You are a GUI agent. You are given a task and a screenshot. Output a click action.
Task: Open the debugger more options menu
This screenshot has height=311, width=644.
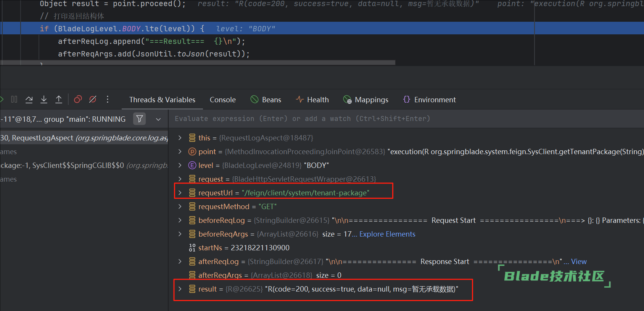pyautogui.click(x=108, y=100)
